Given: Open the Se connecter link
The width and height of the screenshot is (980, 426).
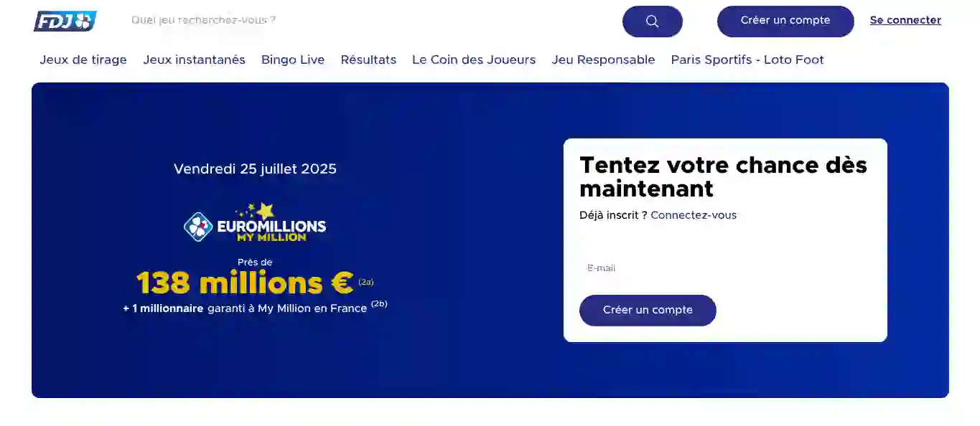Looking at the screenshot, I should click(x=905, y=20).
